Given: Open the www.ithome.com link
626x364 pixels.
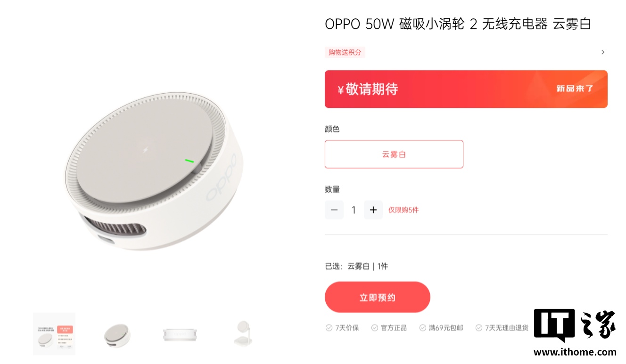Looking at the screenshot, I should 575,352.
